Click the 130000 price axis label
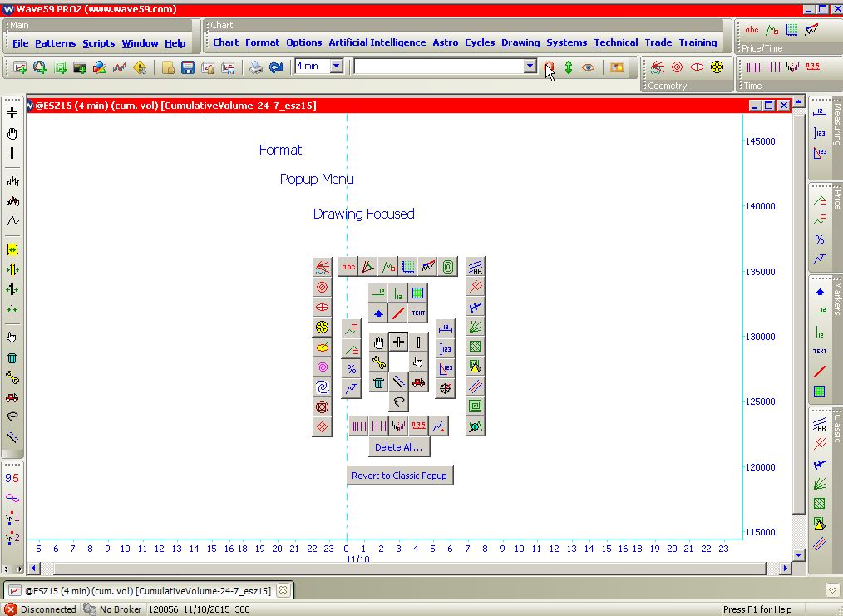The width and height of the screenshot is (843, 616). point(760,337)
